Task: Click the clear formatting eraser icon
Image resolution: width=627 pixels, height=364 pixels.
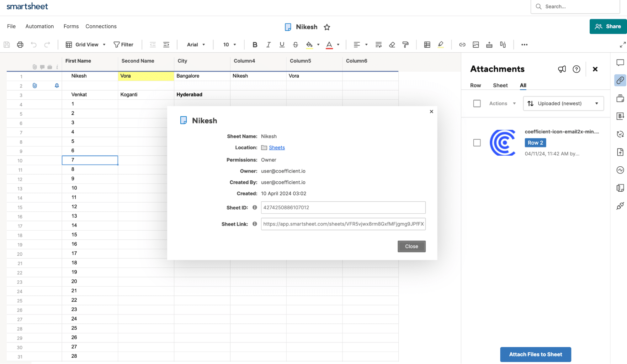Action: (392, 44)
